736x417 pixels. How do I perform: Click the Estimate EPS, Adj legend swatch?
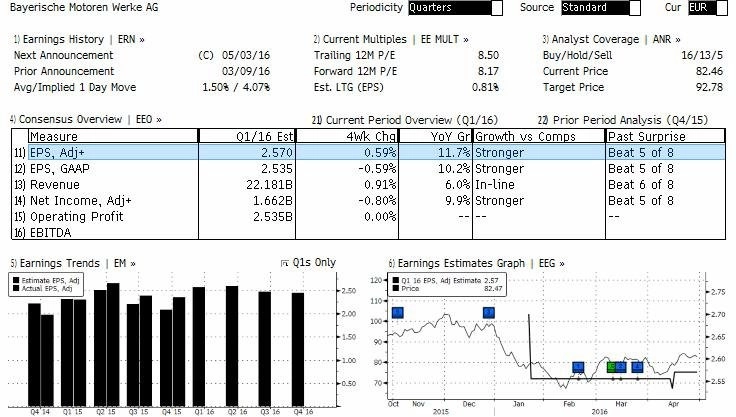[x=16, y=281]
